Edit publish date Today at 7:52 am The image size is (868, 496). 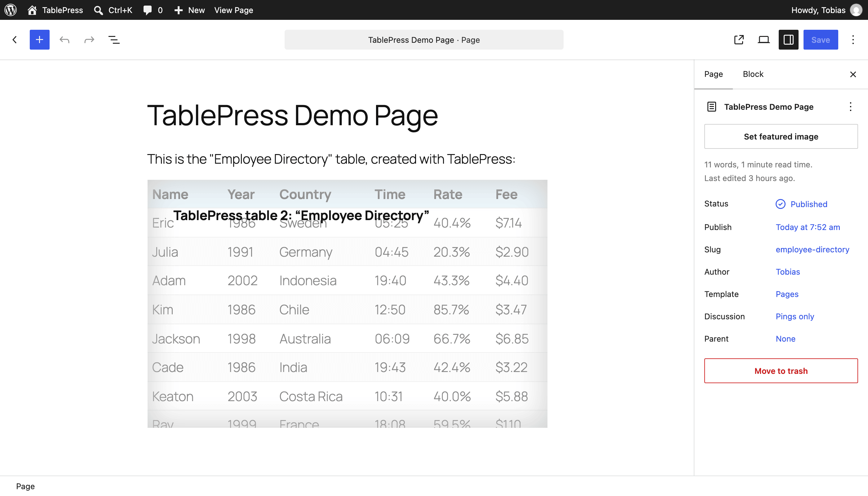pos(808,227)
